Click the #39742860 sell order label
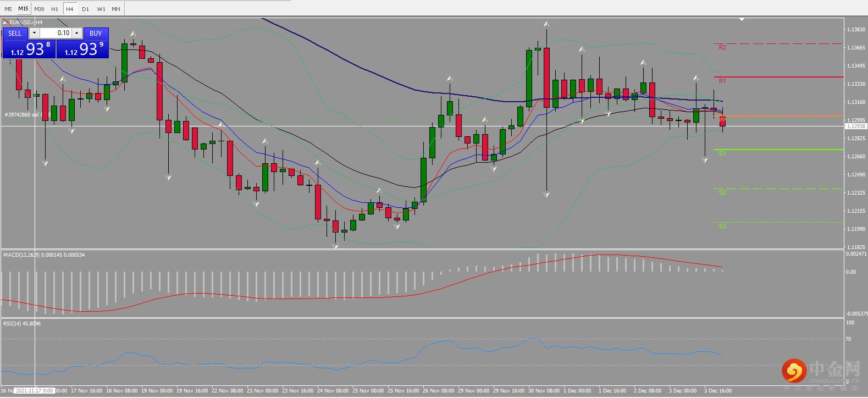The width and height of the screenshot is (868, 398). [x=26, y=115]
